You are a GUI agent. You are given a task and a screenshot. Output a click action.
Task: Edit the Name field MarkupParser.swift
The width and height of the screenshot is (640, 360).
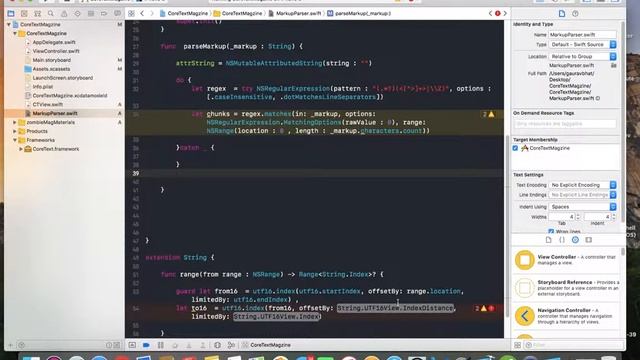tap(582, 35)
